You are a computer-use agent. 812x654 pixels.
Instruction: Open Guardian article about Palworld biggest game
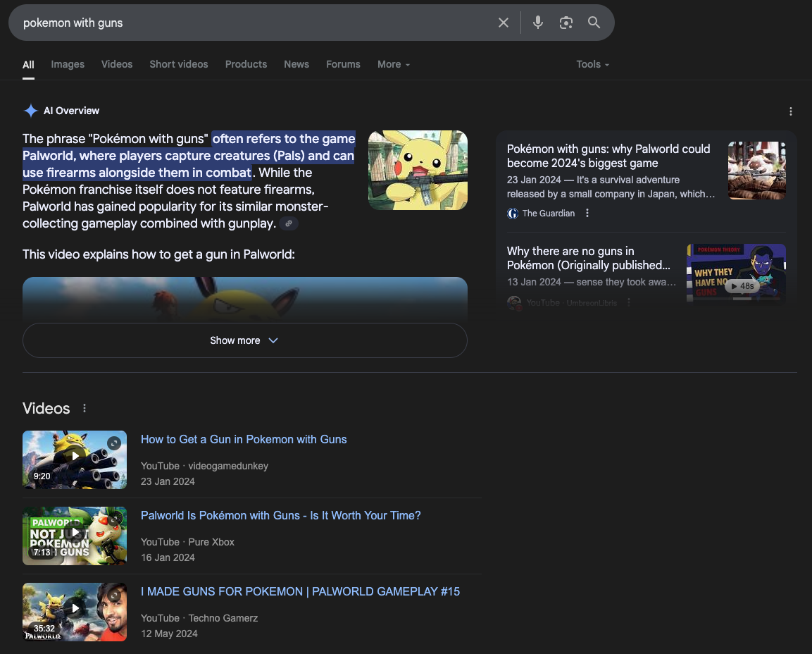point(608,156)
